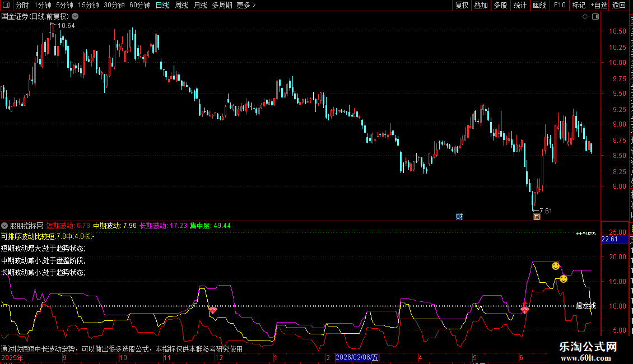Select the 30分钟 period tab

click(114, 5)
